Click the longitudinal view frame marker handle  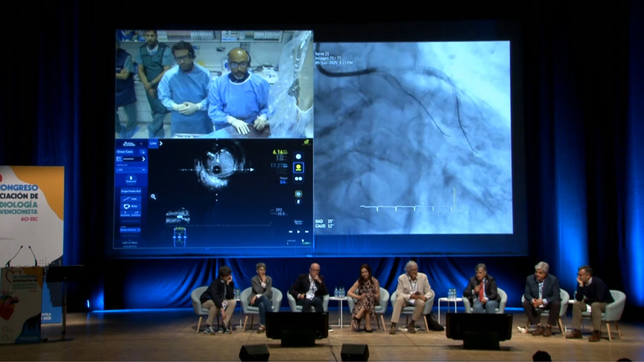tap(180, 217)
